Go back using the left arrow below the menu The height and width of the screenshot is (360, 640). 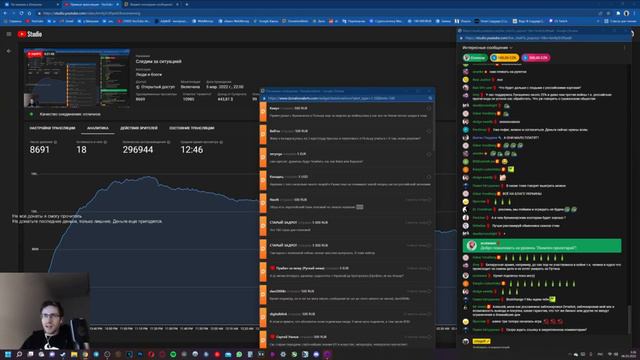pyautogui.click(x=9, y=51)
